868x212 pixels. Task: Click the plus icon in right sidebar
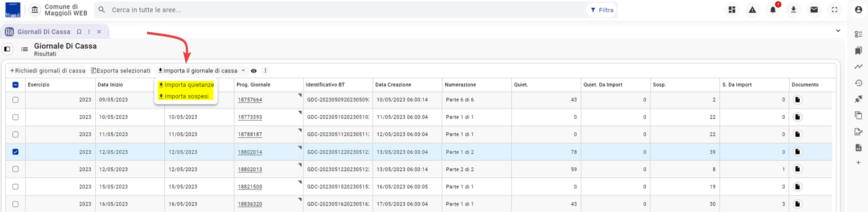(x=859, y=162)
